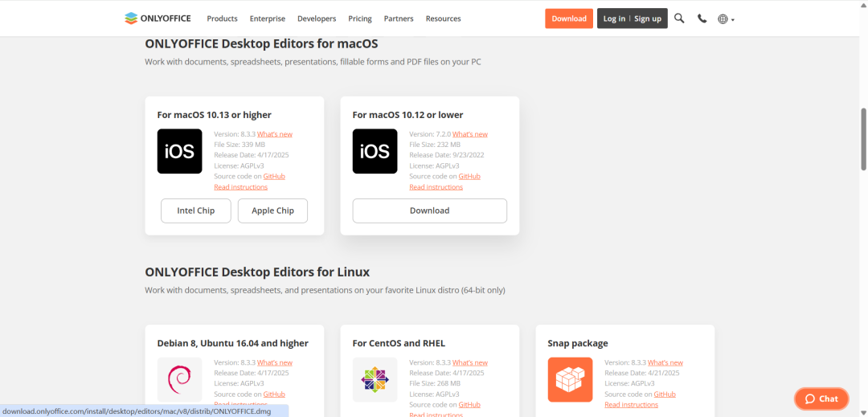Screen dimensions: 868x417
Task: Read instructions for macOS 10.13 or higher
Action: tap(241, 187)
